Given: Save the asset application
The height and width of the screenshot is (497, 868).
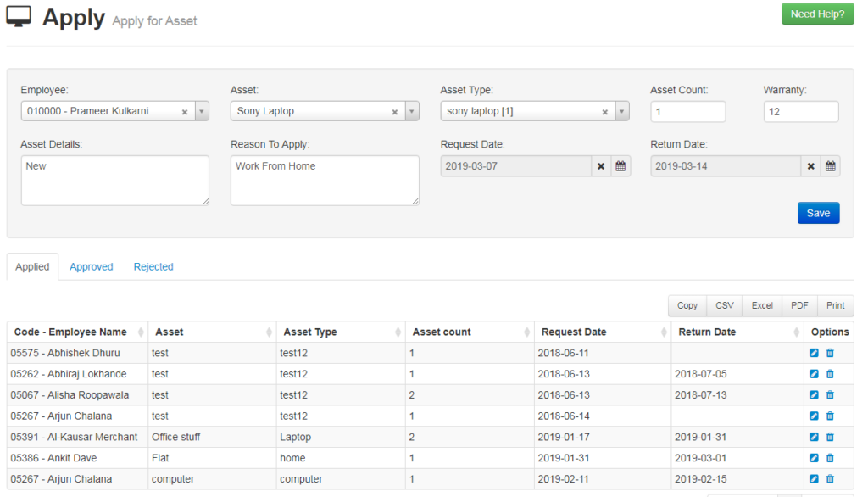Looking at the screenshot, I should pyautogui.click(x=817, y=213).
